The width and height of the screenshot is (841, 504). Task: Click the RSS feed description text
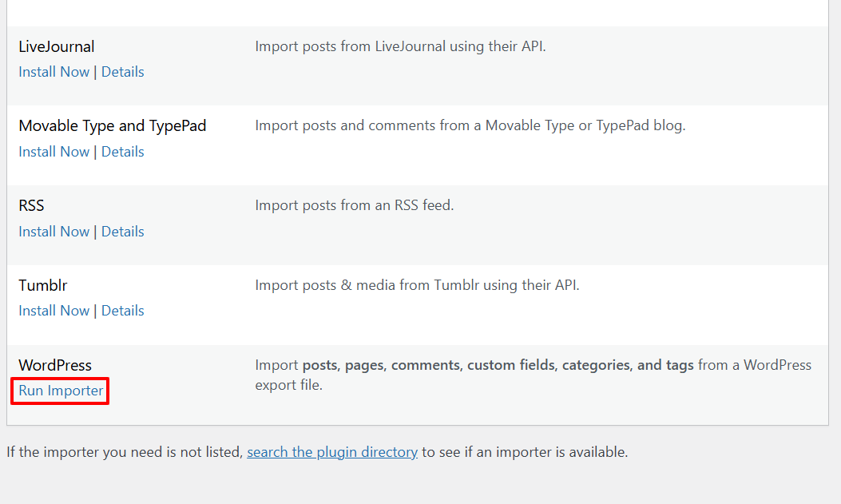pyautogui.click(x=354, y=205)
